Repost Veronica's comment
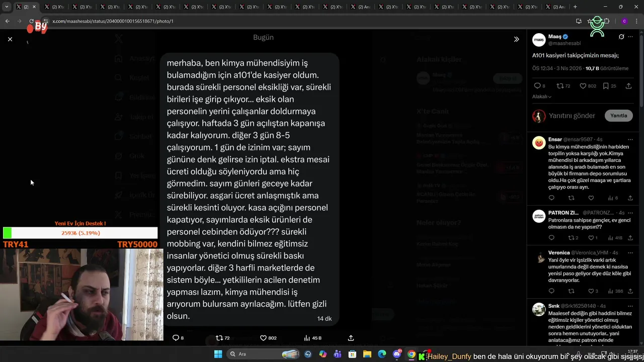644x362 pixels. pyautogui.click(x=571, y=291)
